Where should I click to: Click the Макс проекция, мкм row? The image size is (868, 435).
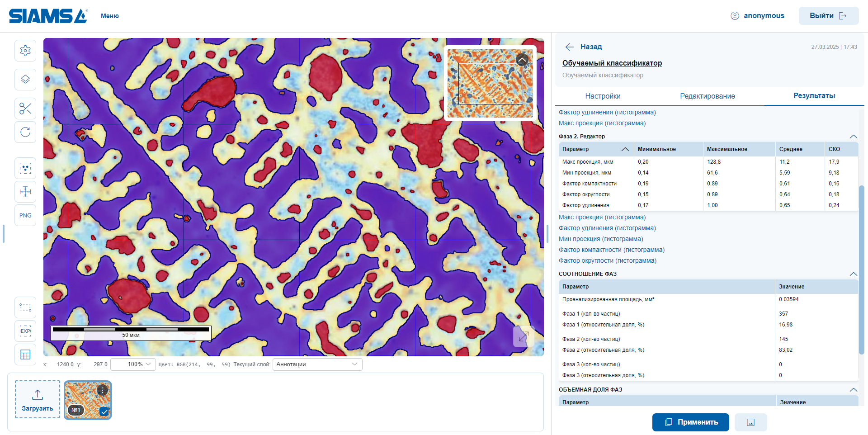point(708,162)
